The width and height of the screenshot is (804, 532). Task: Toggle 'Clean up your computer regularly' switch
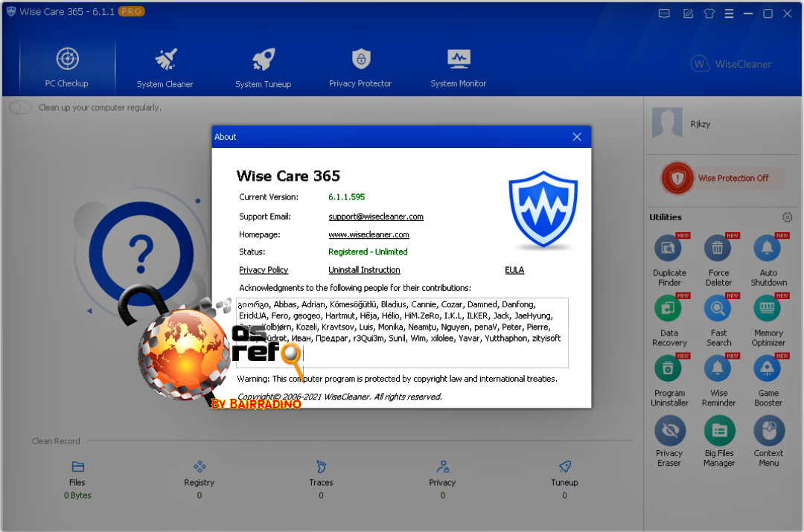click(21, 108)
